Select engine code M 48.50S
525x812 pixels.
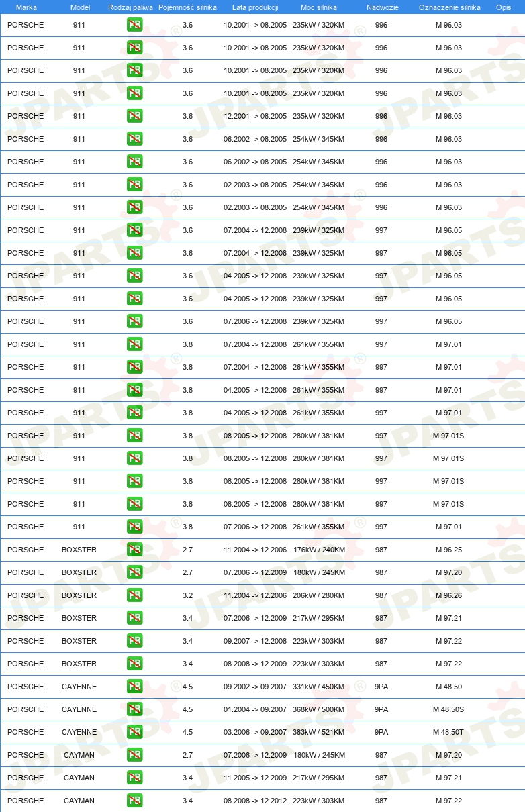448,709
